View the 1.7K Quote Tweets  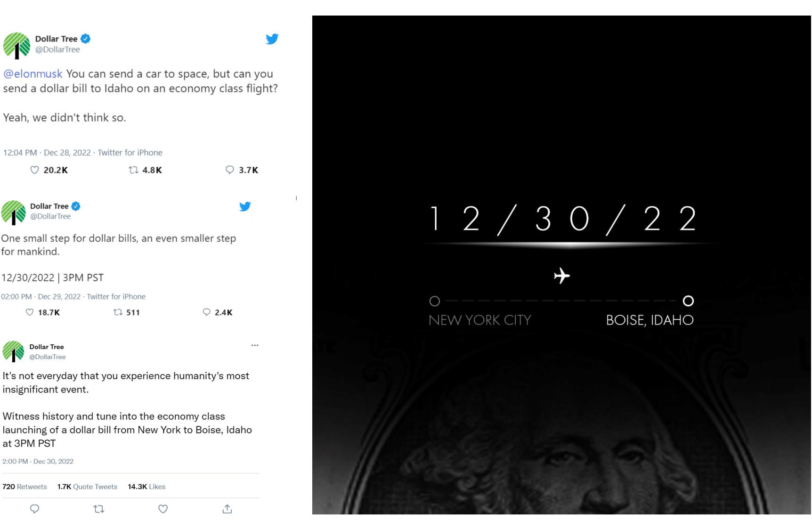click(x=87, y=487)
